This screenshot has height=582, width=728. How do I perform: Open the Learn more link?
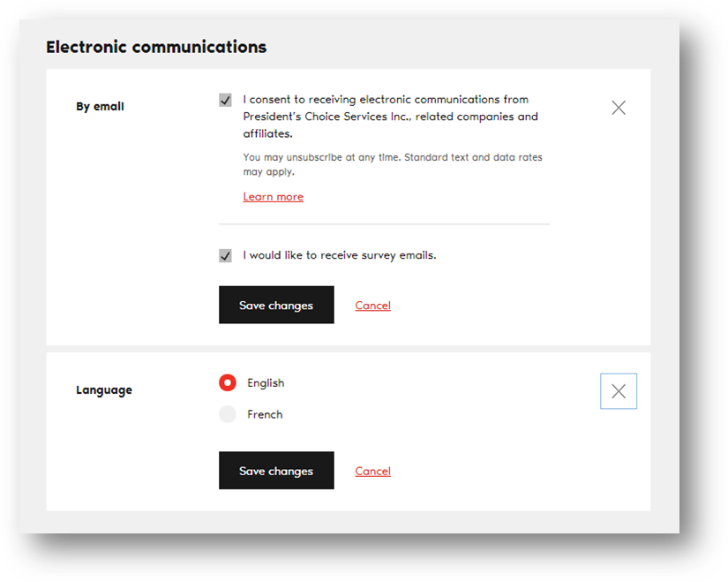tap(273, 196)
